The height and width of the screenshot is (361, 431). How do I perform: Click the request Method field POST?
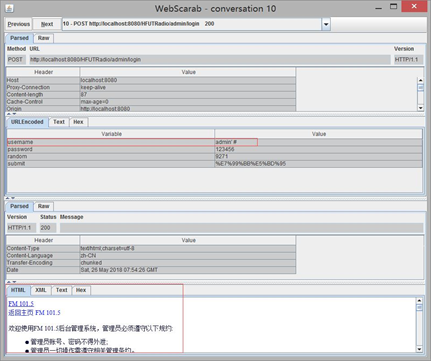(x=16, y=60)
